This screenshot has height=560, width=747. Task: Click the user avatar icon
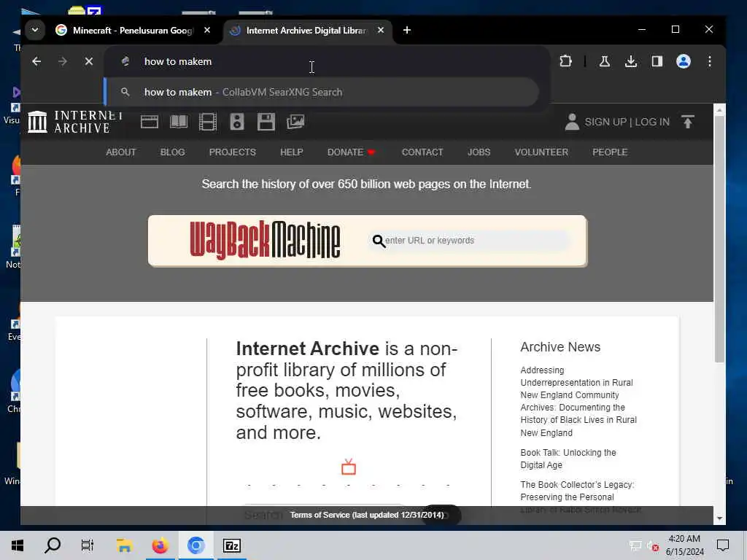[572, 122]
